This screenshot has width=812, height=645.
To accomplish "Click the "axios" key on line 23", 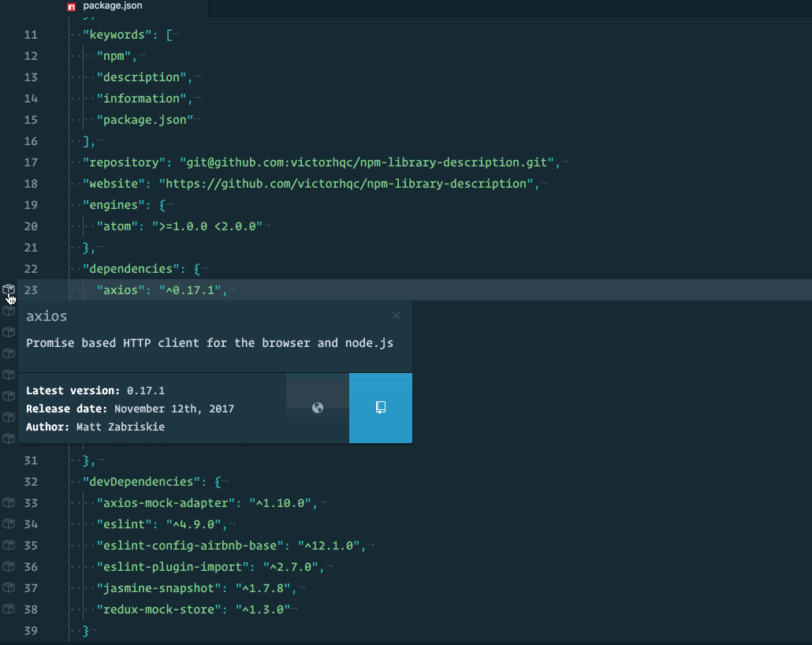I will tap(121, 289).
